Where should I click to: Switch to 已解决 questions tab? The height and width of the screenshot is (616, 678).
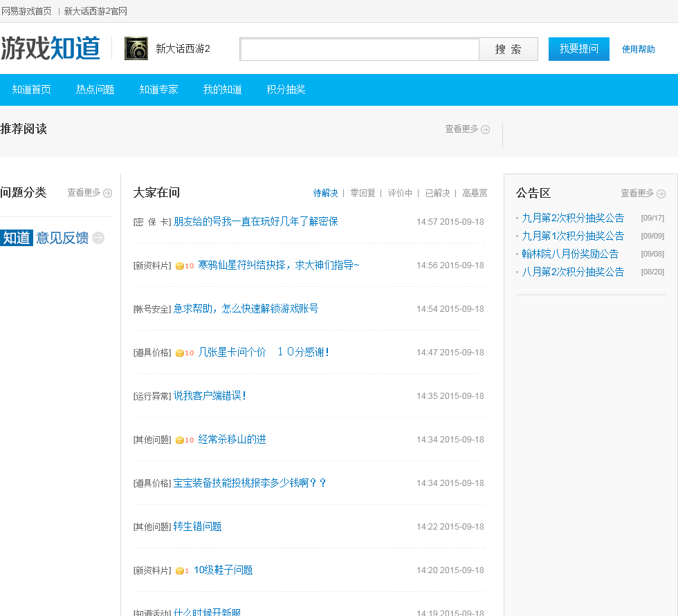click(x=437, y=193)
